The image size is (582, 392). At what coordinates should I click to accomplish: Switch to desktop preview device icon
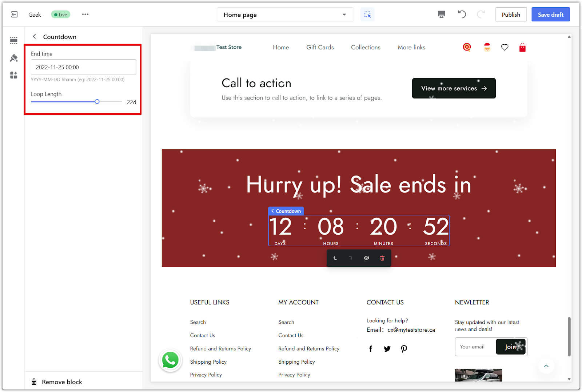441,15
